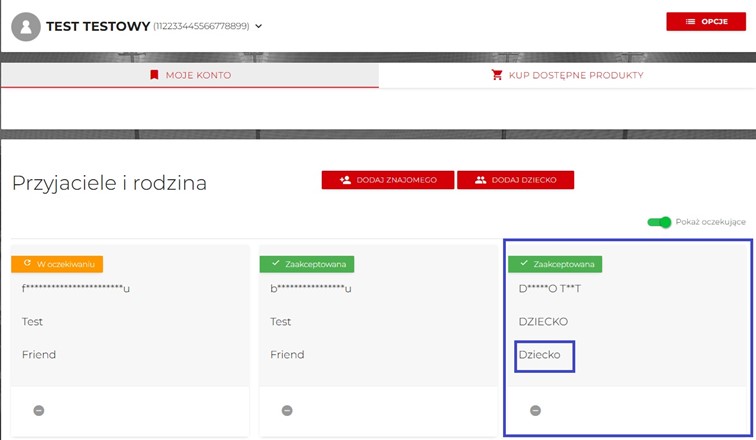Screen dimensions: 756x440
Task: Click the Przyjaciele i rodzina heading
Action: click(108, 183)
